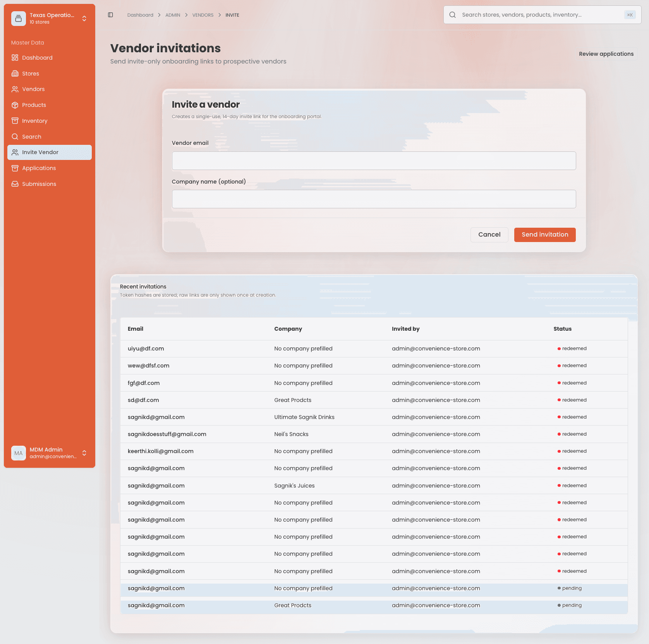Click the magnifier icon in top search bar
This screenshot has height=644, width=649.
tap(452, 15)
